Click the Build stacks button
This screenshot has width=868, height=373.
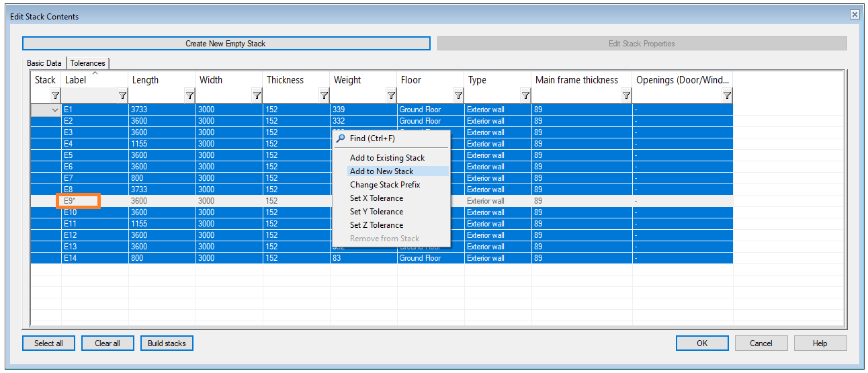pyautogui.click(x=167, y=343)
